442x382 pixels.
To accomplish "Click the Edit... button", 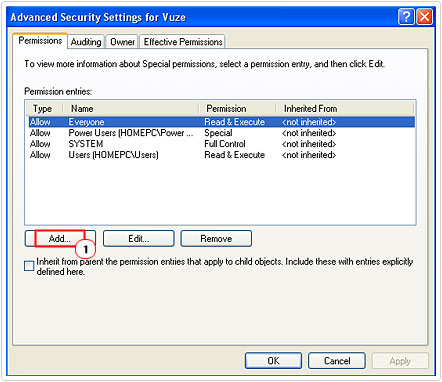I will pos(139,239).
